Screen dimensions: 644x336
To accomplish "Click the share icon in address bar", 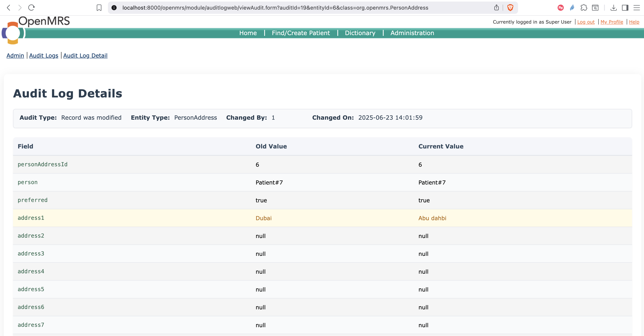I will (497, 8).
